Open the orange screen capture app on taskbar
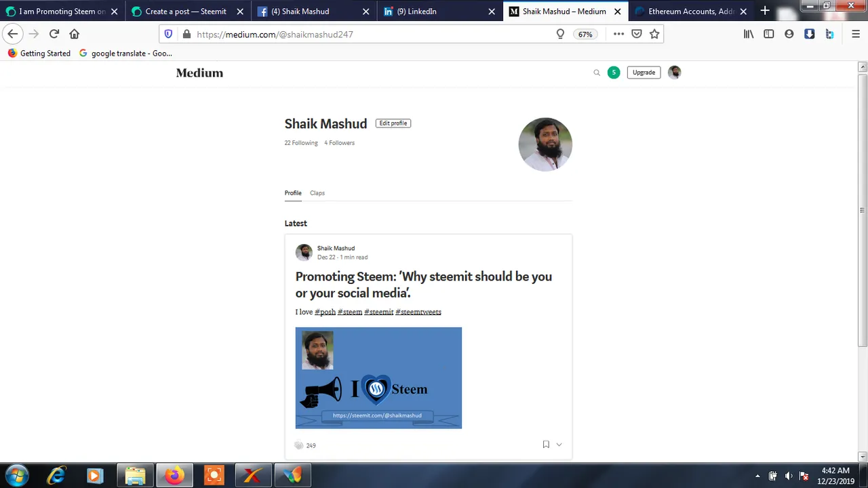Screen dimensions: 868x488 pos(214,476)
